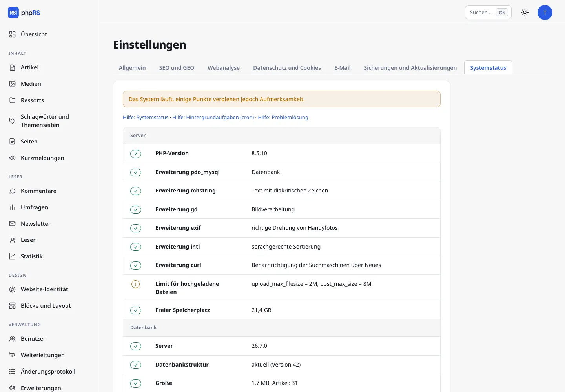The height and width of the screenshot is (392, 565).
Task: Click upload_max_filesize = 2M value text
Action: point(312,284)
